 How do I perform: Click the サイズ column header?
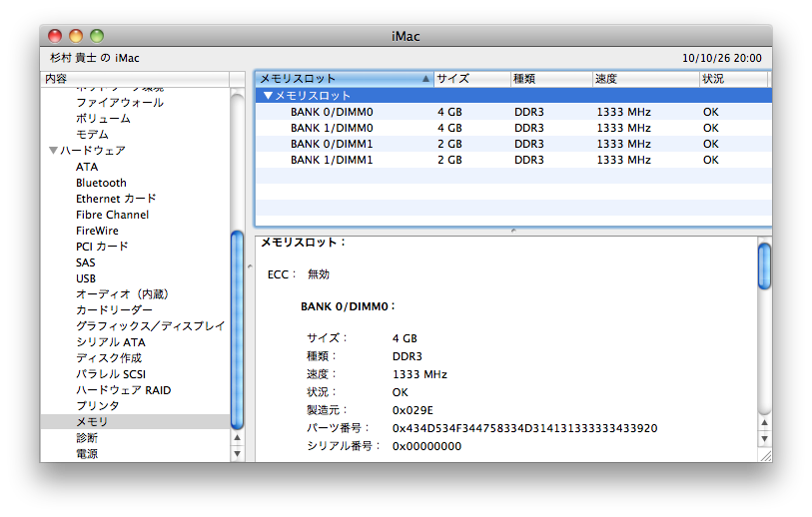tap(469, 79)
